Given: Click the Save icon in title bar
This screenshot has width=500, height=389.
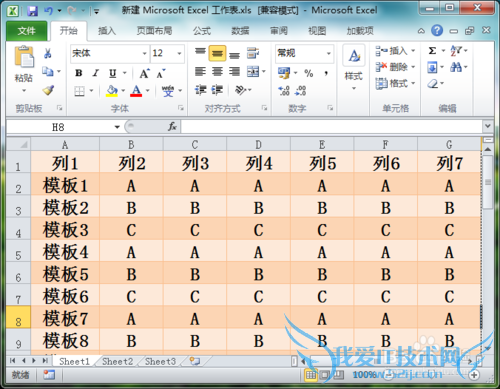Looking at the screenshot, I should (32, 11).
